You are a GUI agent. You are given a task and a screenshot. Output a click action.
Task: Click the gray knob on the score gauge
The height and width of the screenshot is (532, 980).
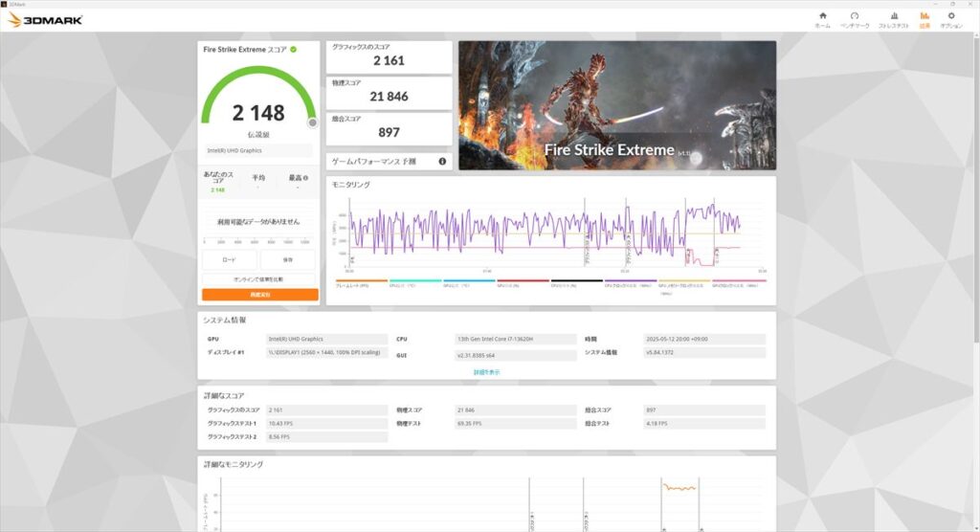coord(312,122)
